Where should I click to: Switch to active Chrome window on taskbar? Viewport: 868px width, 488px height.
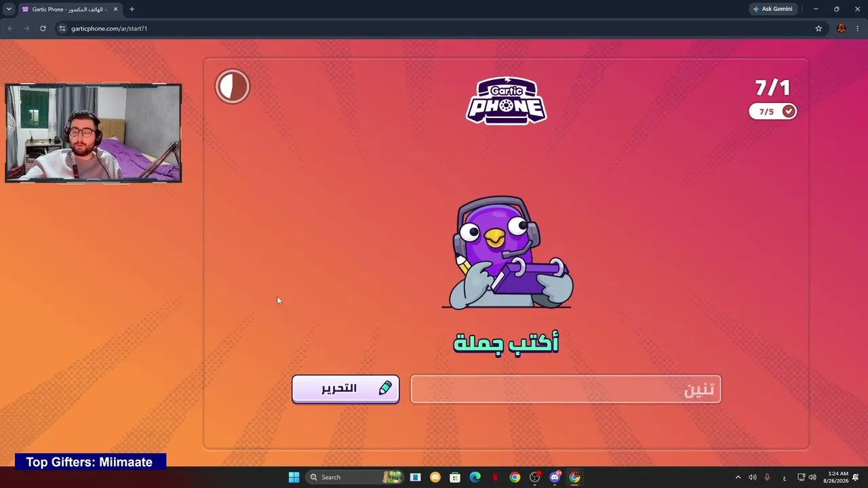(575, 477)
